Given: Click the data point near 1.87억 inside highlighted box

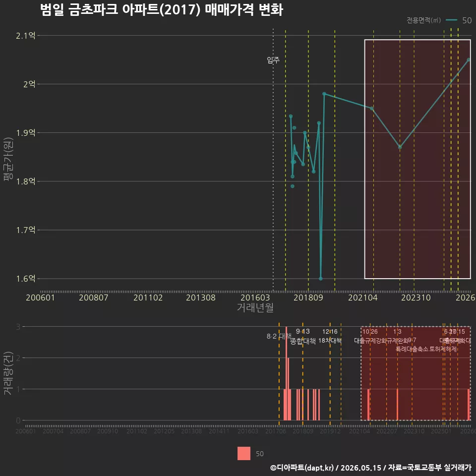Looking at the screenshot, I should pyautogui.click(x=400, y=147).
